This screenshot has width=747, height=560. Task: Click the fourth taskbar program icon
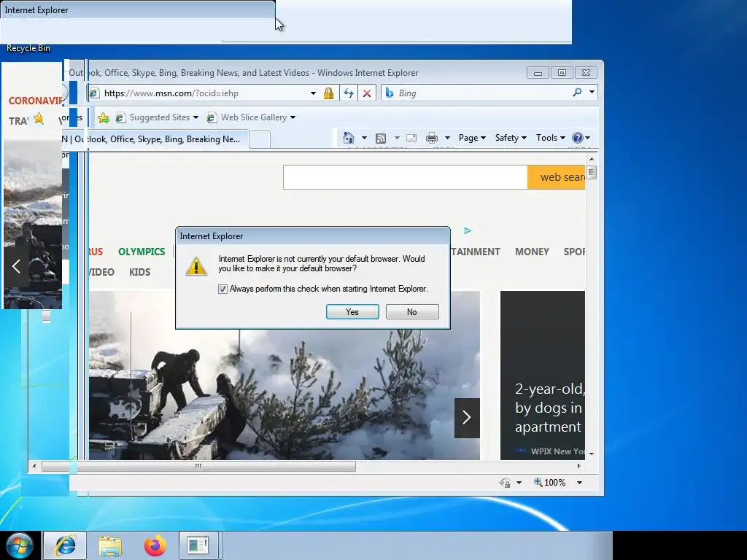[x=198, y=545]
